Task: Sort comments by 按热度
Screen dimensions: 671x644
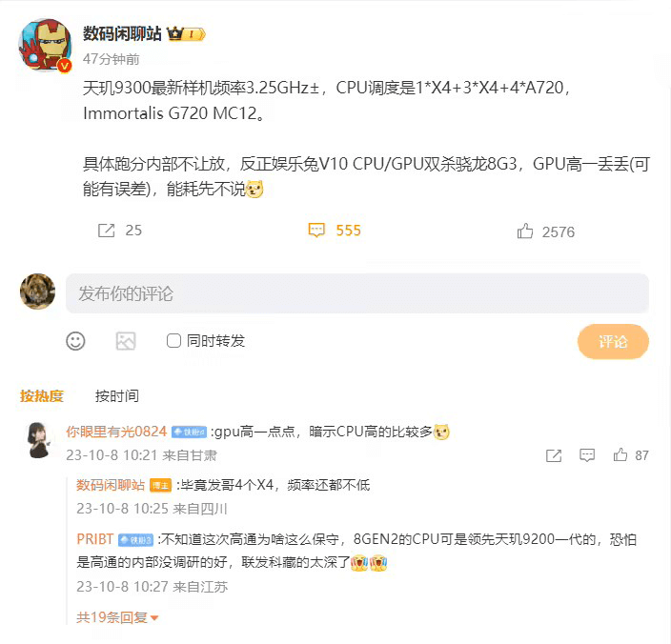Action: pos(42,396)
